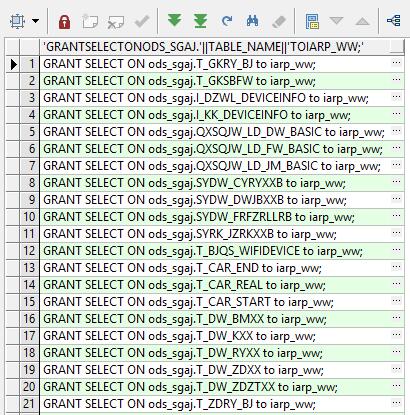
Task: Fetch last page green arrow icon
Action: pos(200,21)
